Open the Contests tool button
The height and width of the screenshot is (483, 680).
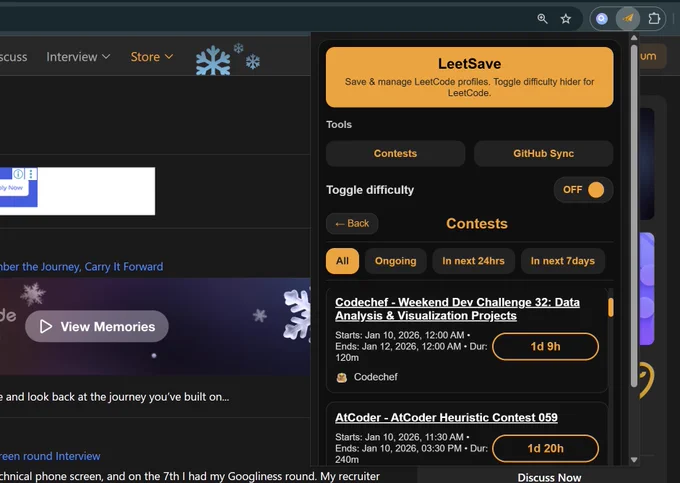pyautogui.click(x=396, y=153)
